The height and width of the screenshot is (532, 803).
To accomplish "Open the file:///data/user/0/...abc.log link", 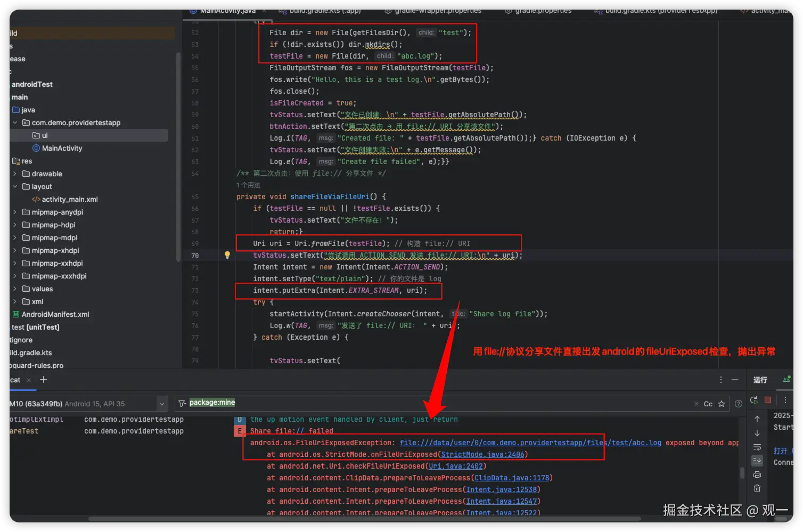I will [530, 443].
